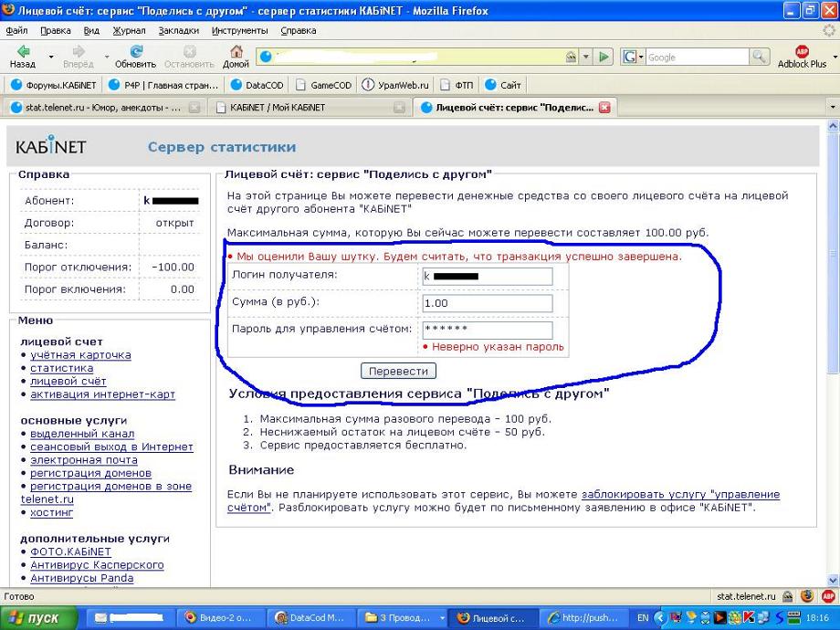Click the security lock icon in status bar
The image size is (840, 630).
point(788,596)
